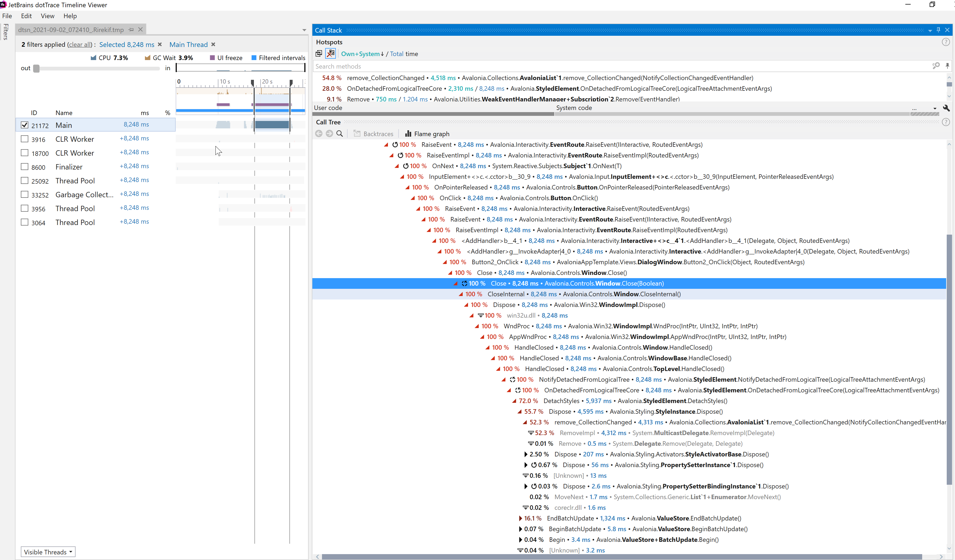Expand the EndBatchUpdate call tree node
The width and height of the screenshot is (955, 560).
(520, 518)
